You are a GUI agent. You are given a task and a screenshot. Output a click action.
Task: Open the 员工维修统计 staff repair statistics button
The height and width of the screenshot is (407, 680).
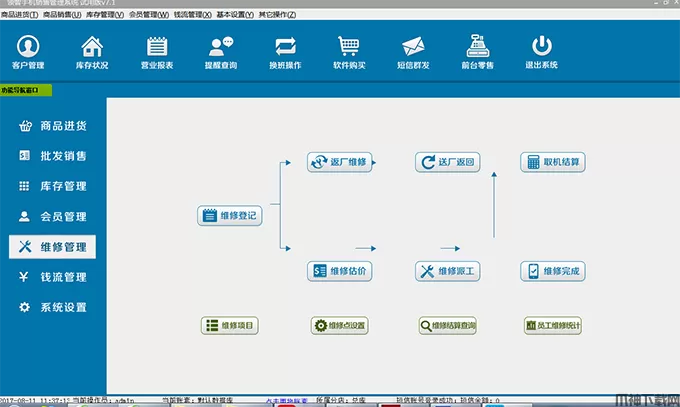click(553, 325)
